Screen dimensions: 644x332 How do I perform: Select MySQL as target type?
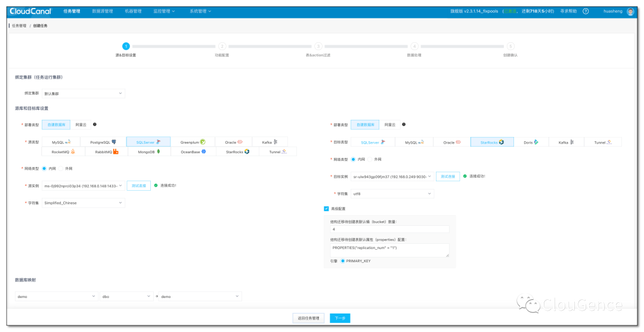click(x=414, y=142)
